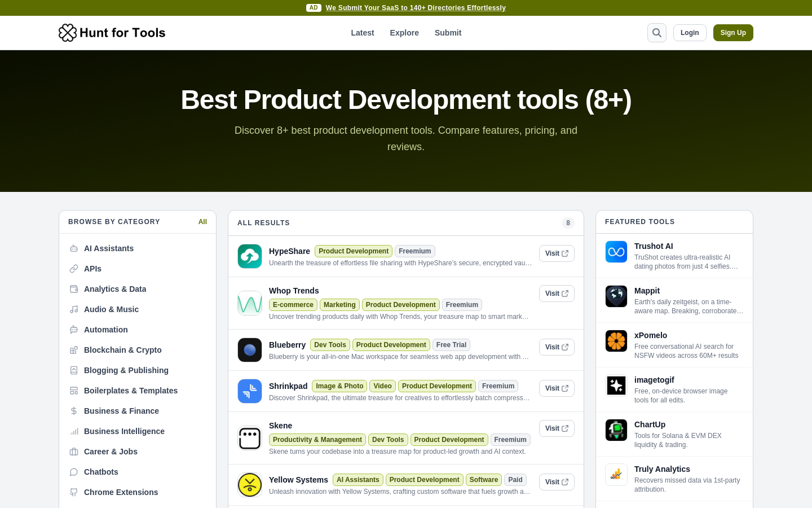812x508 pixels.
Task: Select the AI Assistants category
Action: [138, 248]
